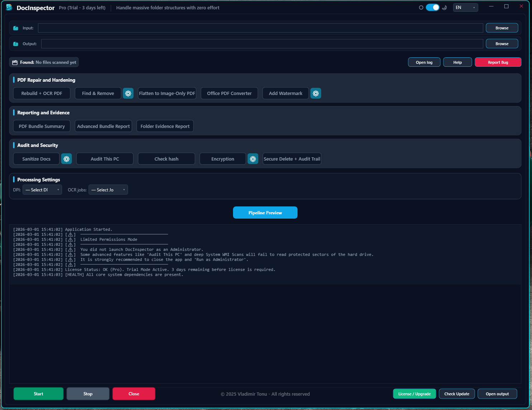The image size is (532, 410).
Task: Click the copyright Vladimir Tonu text
Action: (x=265, y=394)
